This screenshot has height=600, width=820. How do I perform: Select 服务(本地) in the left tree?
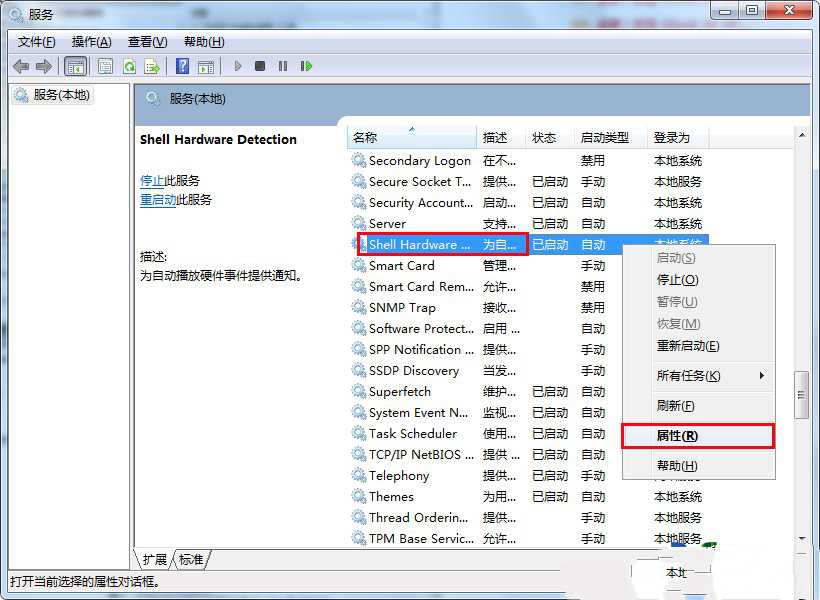point(61,95)
